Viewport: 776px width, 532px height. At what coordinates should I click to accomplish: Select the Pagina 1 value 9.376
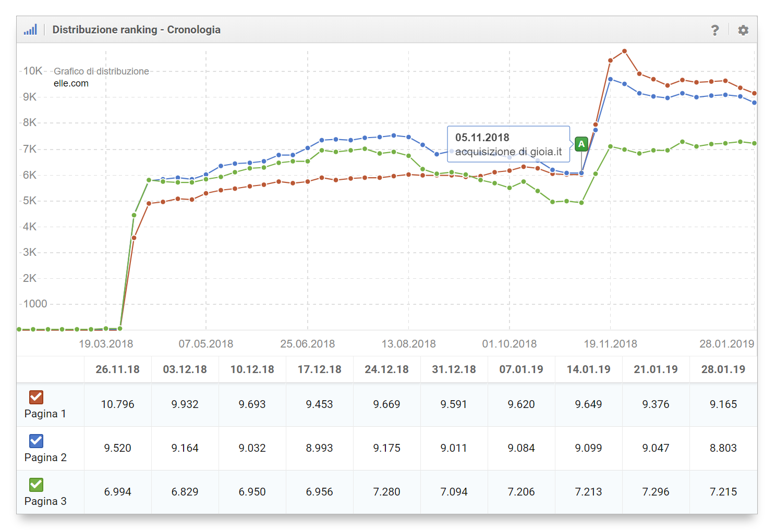coord(656,404)
